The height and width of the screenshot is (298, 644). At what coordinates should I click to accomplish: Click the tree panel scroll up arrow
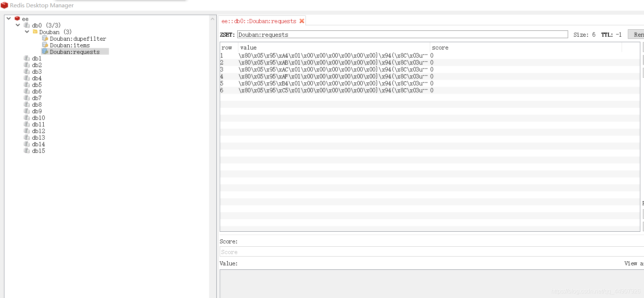[213, 19]
